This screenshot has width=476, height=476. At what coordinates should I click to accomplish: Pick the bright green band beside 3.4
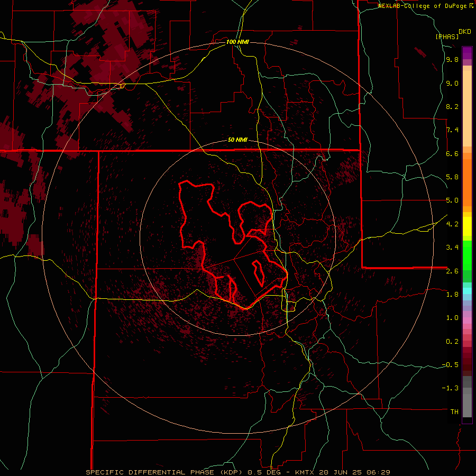(x=467, y=255)
